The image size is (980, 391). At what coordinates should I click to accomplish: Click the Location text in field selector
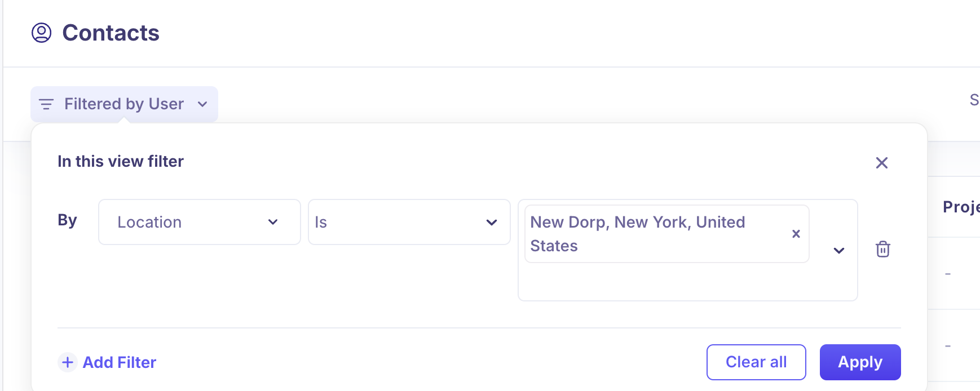click(149, 222)
